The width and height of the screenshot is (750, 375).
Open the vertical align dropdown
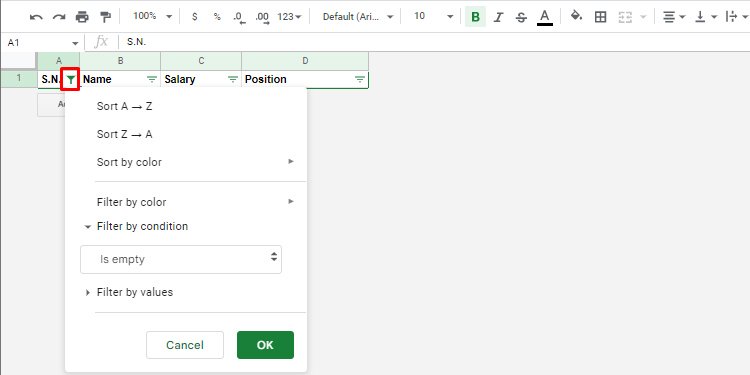click(706, 17)
